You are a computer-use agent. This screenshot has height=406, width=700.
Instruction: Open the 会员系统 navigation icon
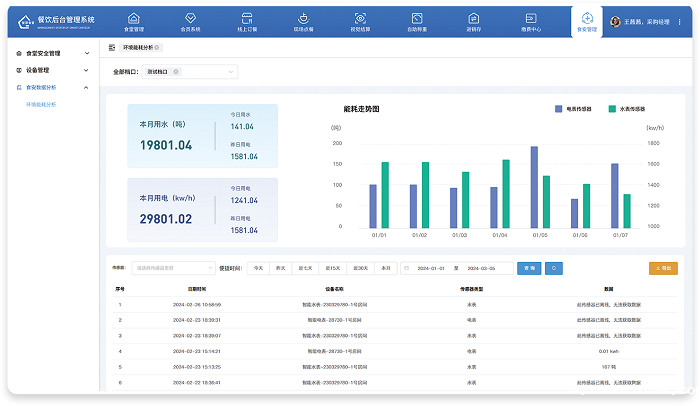(190, 18)
